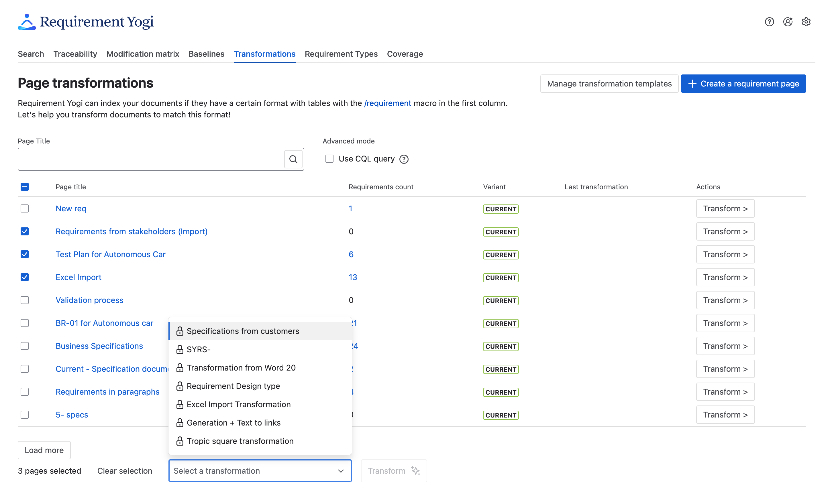Click the lock icon beside Tropic square transformation
Image resolution: width=832 pixels, height=504 pixels.
click(180, 441)
